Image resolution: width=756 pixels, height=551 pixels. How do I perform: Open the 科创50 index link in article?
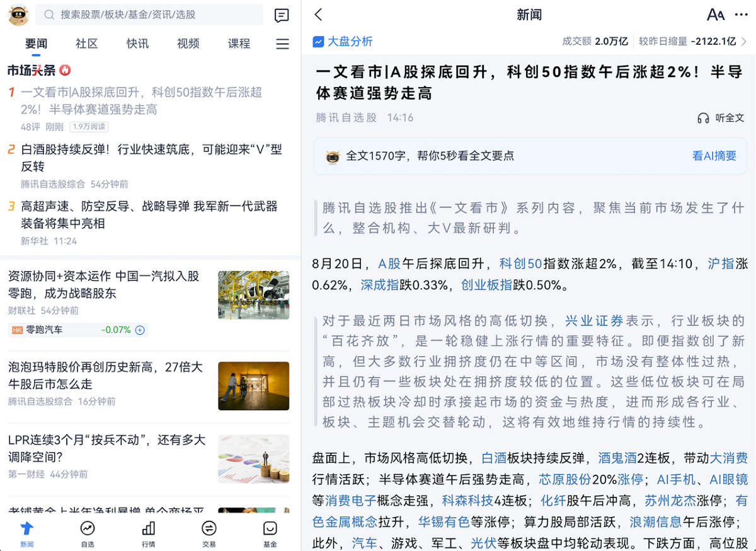click(520, 264)
